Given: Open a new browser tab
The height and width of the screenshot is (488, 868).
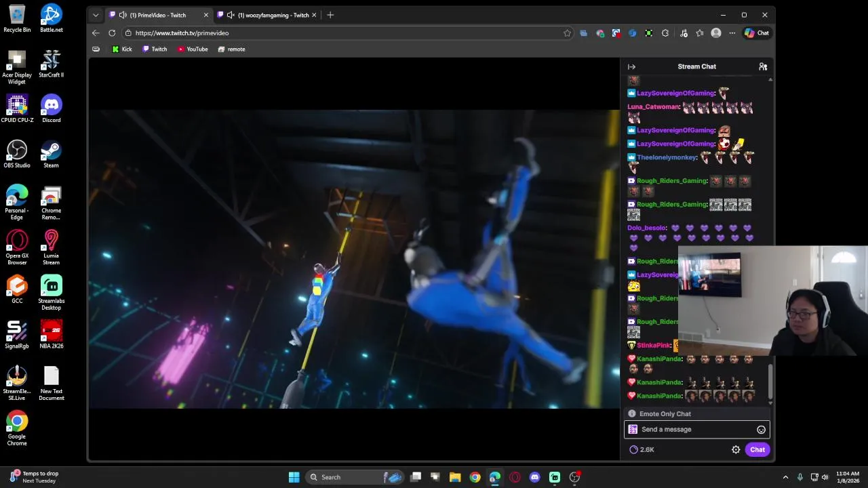Looking at the screenshot, I should coord(330,15).
